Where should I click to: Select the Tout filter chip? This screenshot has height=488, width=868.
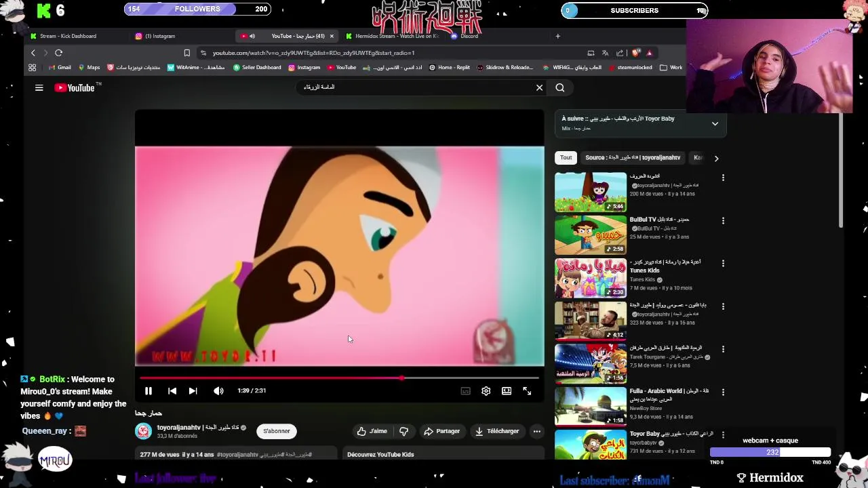tap(566, 157)
